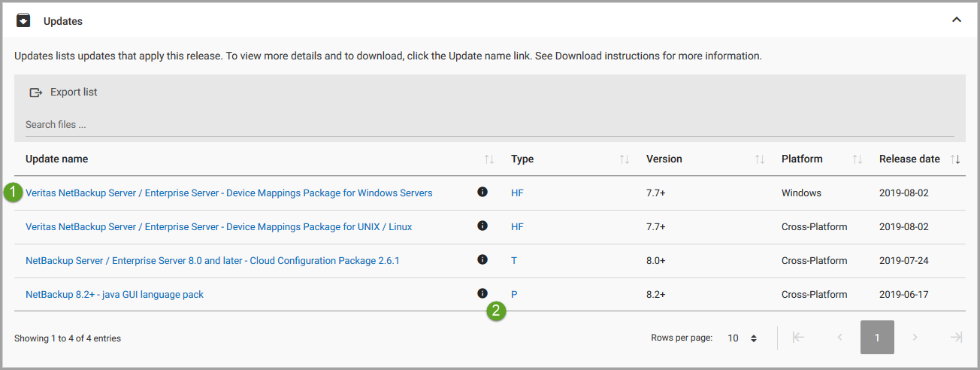Go to previous page arrow
The image size is (980, 370).
pos(839,338)
